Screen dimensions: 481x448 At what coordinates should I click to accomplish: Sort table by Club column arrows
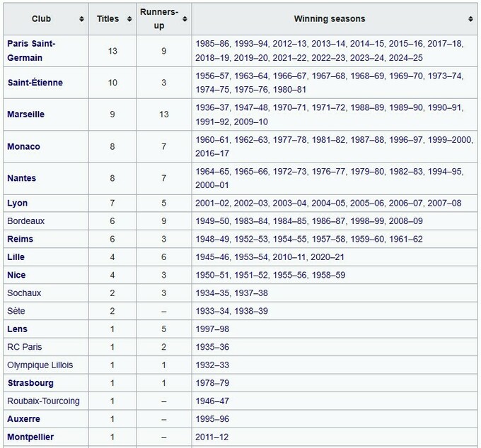[81, 19]
